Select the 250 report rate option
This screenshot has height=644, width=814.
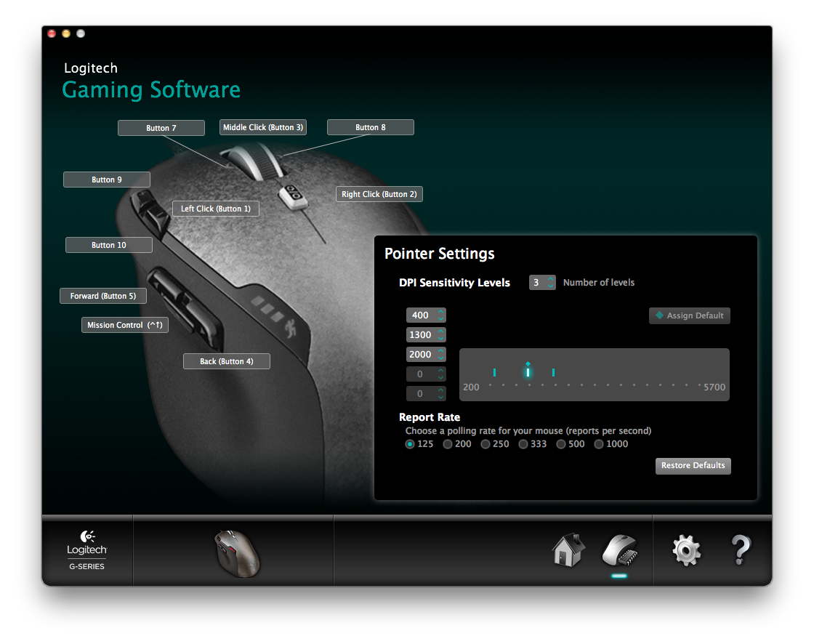pyautogui.click(x=485, y=444)
